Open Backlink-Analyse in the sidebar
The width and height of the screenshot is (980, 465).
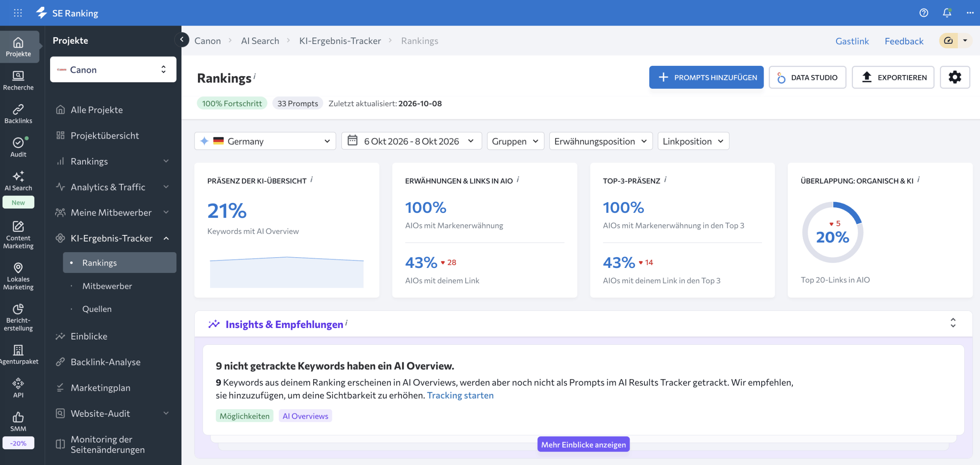[x=106, y=362]
